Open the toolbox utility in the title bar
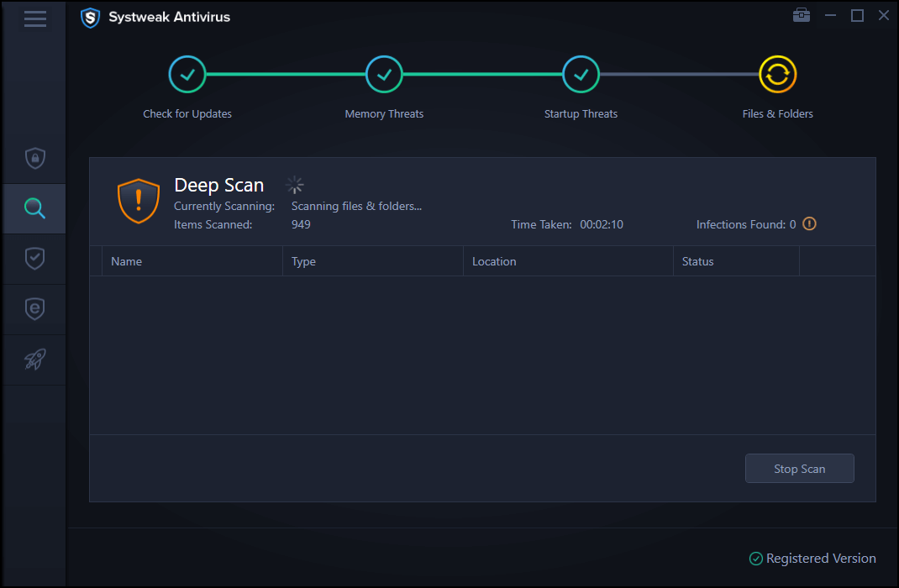Viewport: 899px width, 588px height. [801, 14]
